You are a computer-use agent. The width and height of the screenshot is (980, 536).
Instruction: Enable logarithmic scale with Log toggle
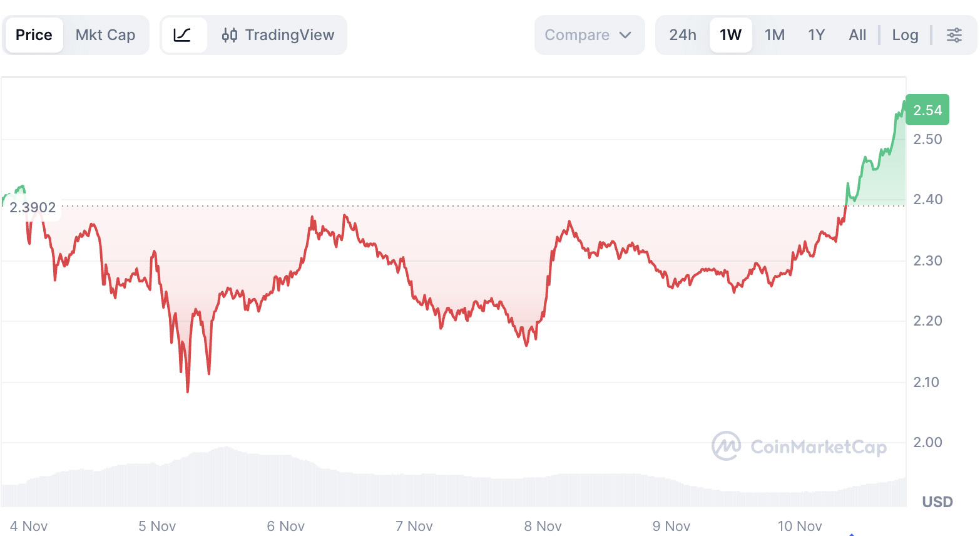(x=905, y=35)
